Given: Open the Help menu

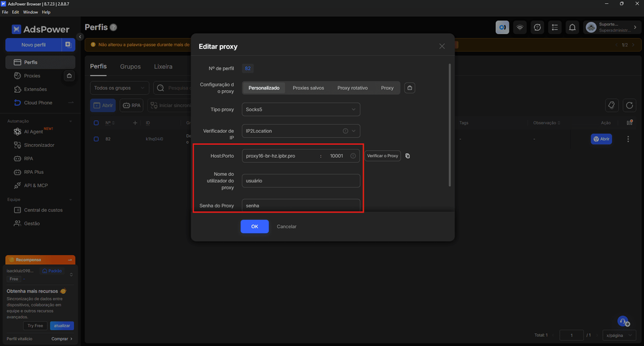Looking at the screenshot, I should [x=46, y=12].
